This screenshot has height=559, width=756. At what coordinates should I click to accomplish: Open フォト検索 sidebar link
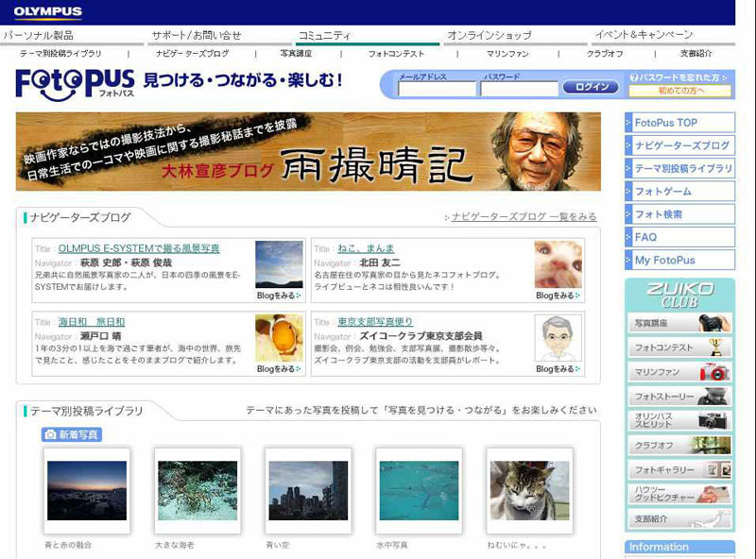679,214
